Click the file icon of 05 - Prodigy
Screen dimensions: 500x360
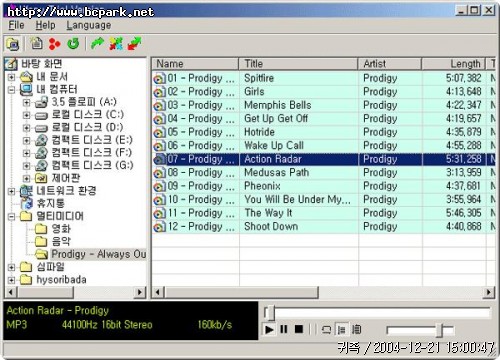tap(159, 133)
